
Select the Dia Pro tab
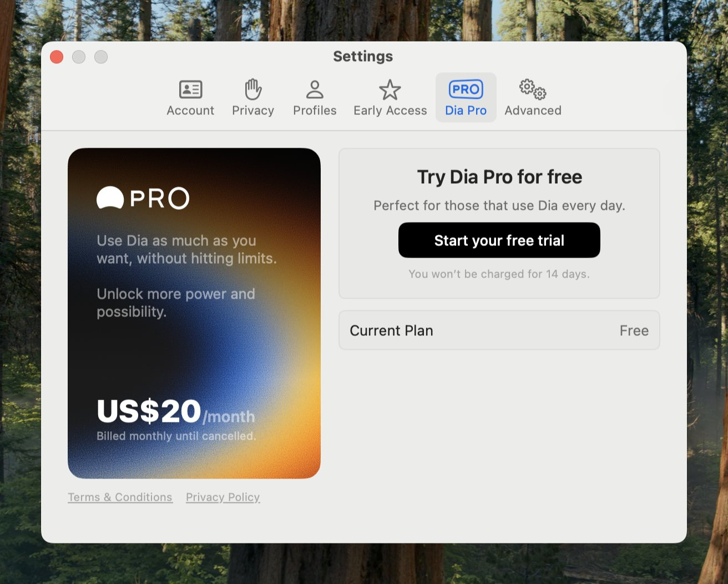pyautogui.click(x=466, y=98)
